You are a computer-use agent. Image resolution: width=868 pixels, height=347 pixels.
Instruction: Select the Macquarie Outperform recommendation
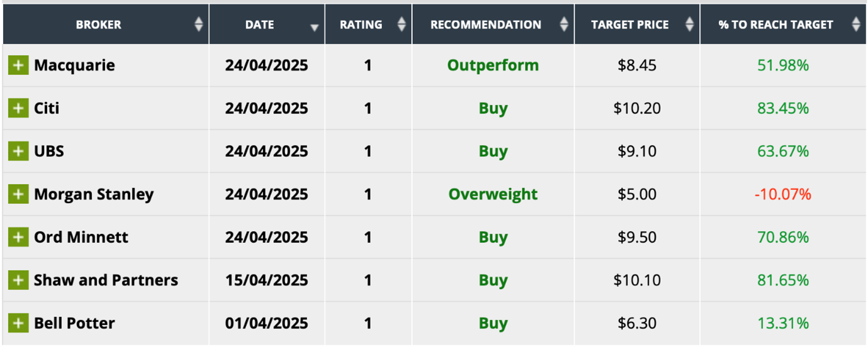(x=493, y=65)
